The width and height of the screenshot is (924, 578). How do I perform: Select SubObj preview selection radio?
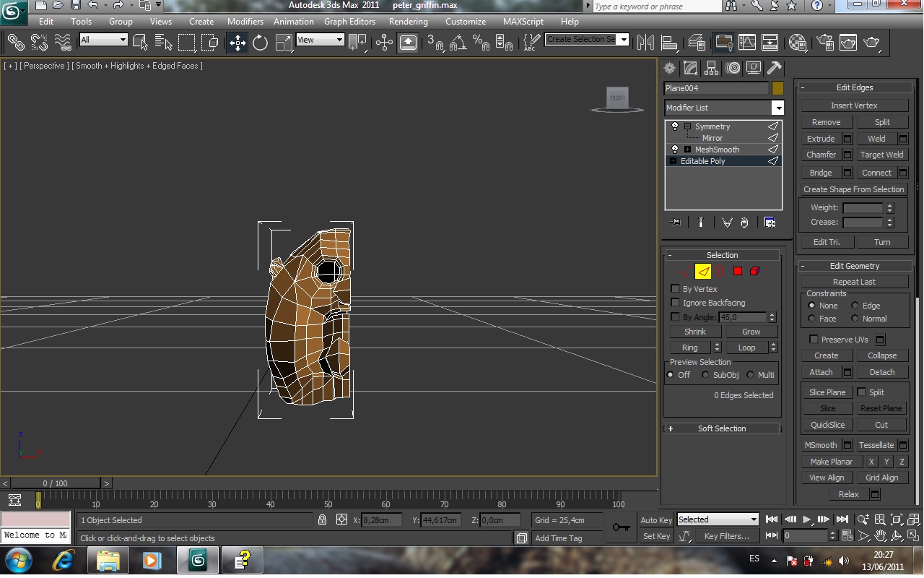[x=705, y=375]
